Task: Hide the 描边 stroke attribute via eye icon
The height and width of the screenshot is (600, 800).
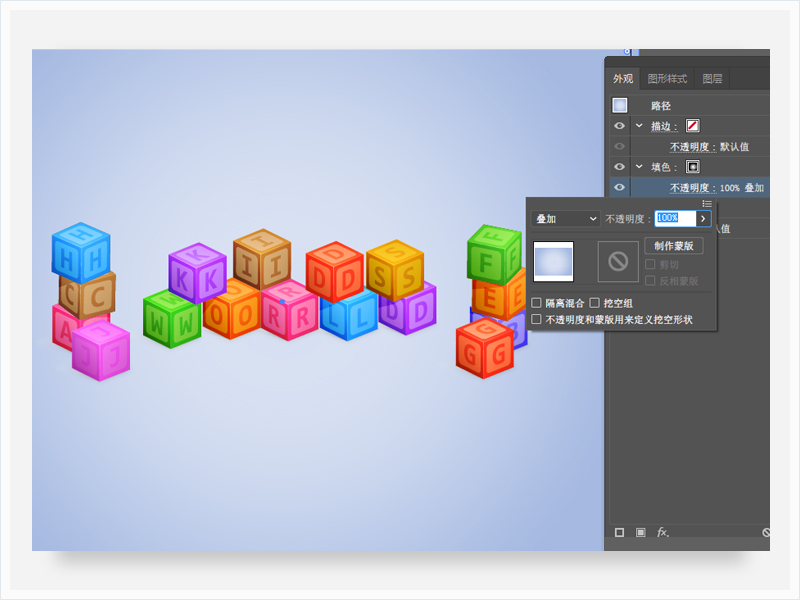Action: pyautogui.click(x=620, y=126)
